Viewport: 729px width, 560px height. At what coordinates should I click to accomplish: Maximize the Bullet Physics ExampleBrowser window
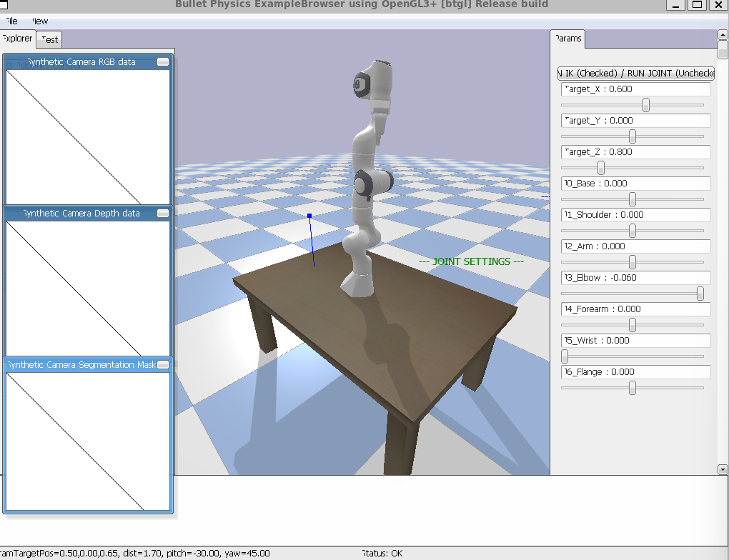pos(696,5)
